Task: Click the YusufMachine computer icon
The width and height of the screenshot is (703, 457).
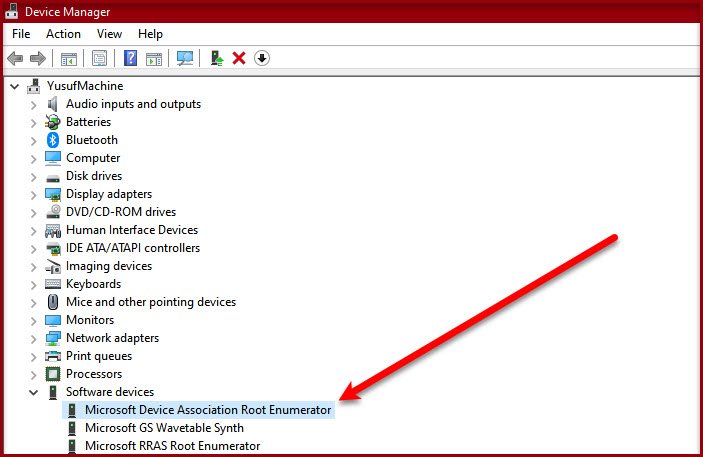Action: pyautogui.click(x=34, y=86)
